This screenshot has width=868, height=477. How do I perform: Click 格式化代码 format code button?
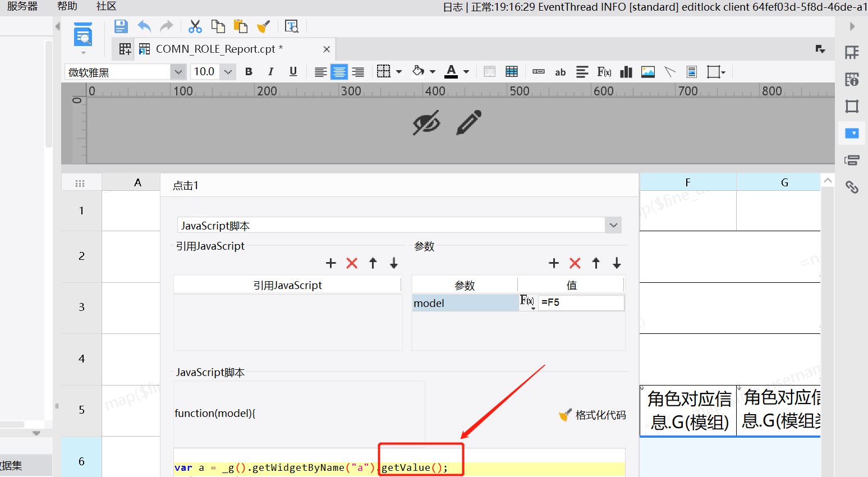(x=593, y=415)
